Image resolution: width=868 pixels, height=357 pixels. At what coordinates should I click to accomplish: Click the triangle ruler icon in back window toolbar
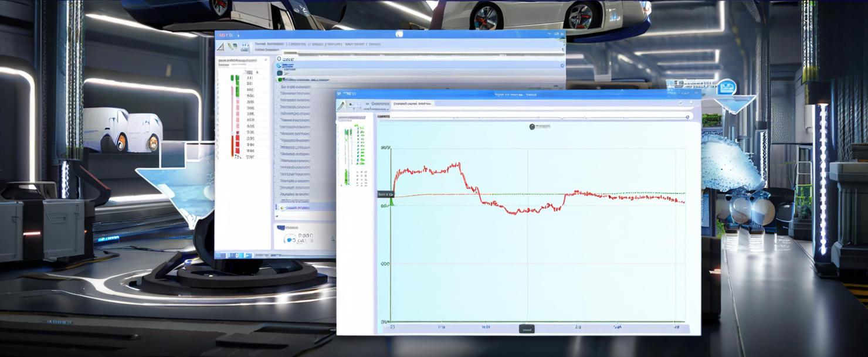pos(222,46)
